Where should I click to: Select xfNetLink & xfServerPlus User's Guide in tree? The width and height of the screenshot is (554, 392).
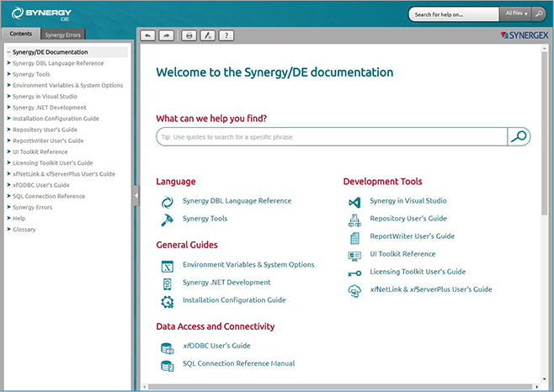(64, 174)
